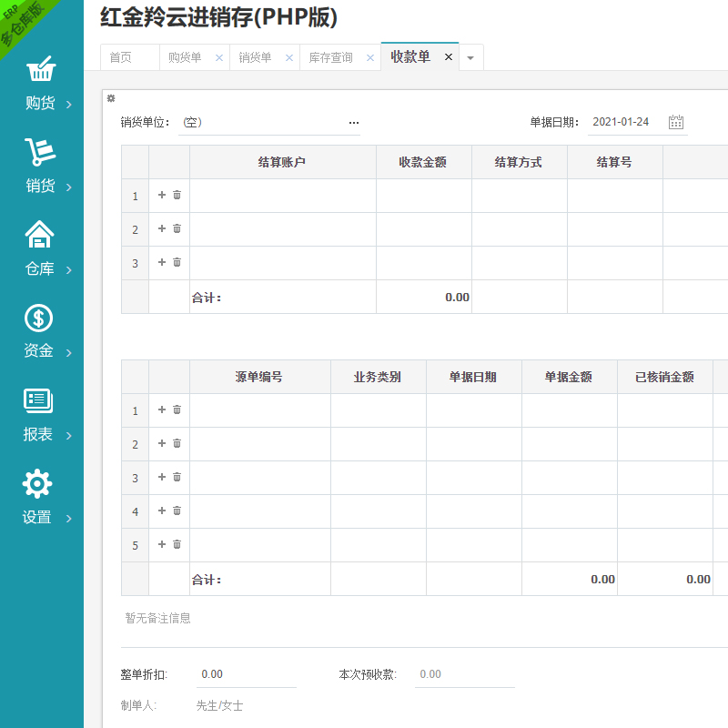This screenshot has width=728, height=728.
Task: Open the 设置 settings gear icon
Action: click(x=37, y=483)
